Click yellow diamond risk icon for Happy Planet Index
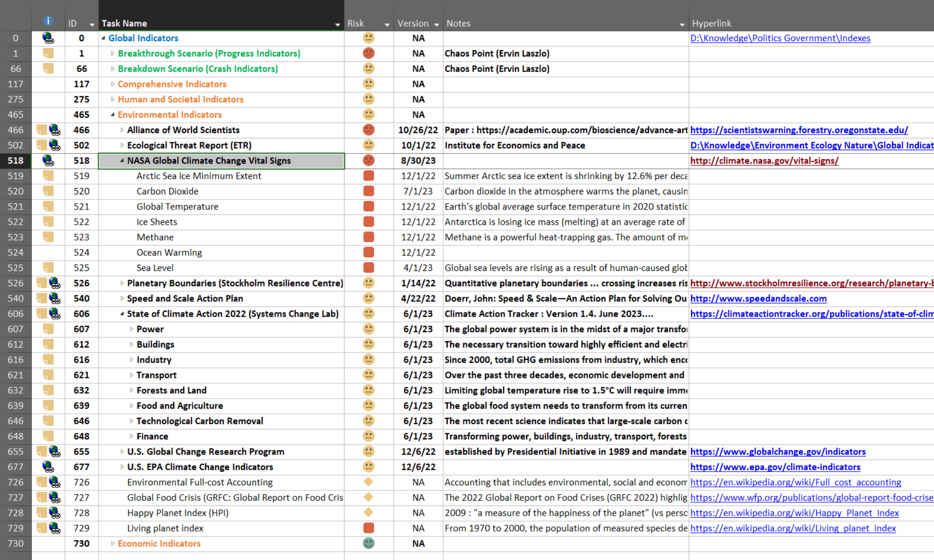The width and height of the screenshot is (934, 560). coord(369,512)
